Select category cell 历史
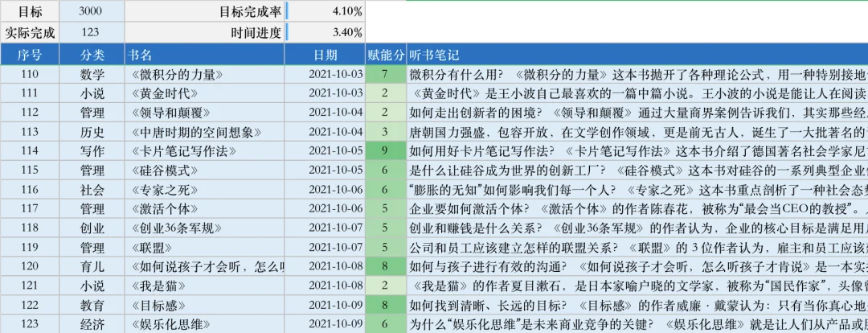Image resolution: width=868 pixels, height=333 pixels. (92, 133)
